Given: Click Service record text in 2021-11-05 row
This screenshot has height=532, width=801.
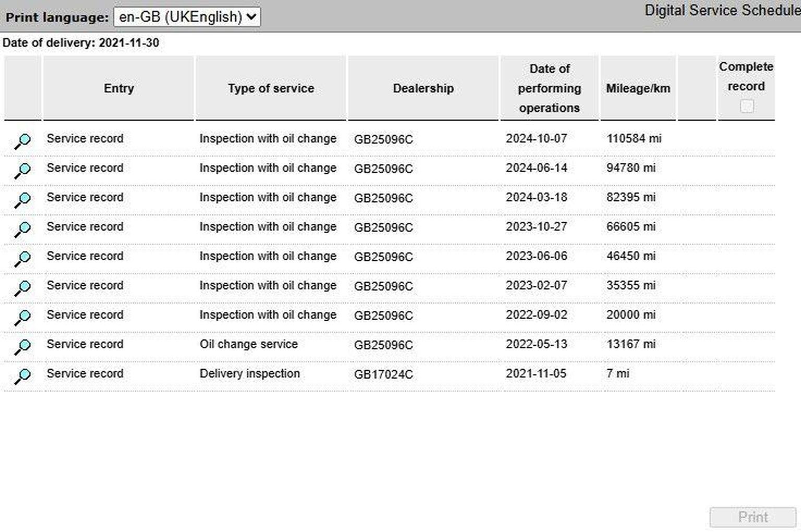Looking at the screenshot, I should [85, 373].
